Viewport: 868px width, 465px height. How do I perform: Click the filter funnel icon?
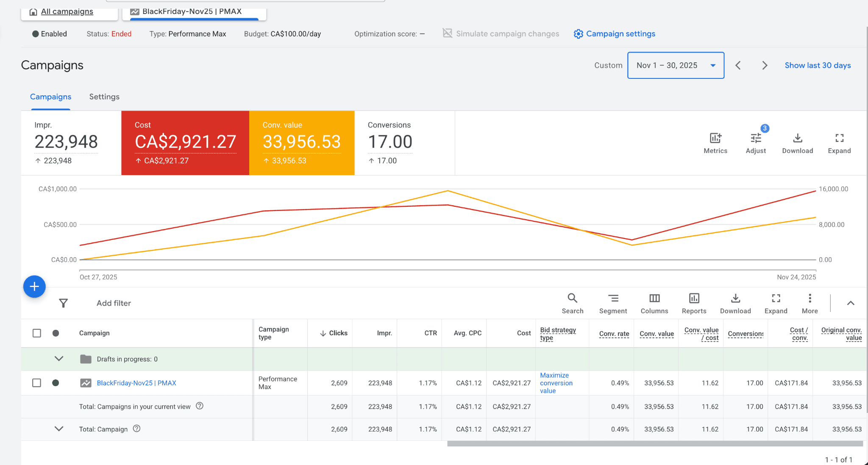coord(64,303)
